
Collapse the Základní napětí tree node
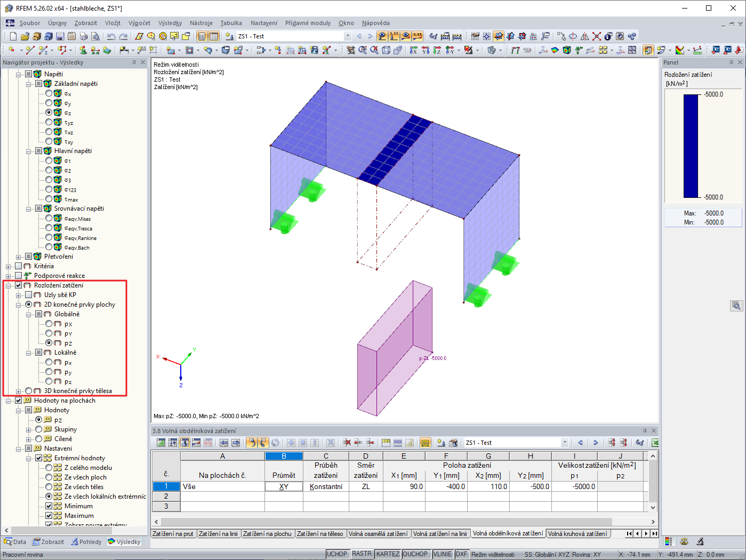(29, 84)
